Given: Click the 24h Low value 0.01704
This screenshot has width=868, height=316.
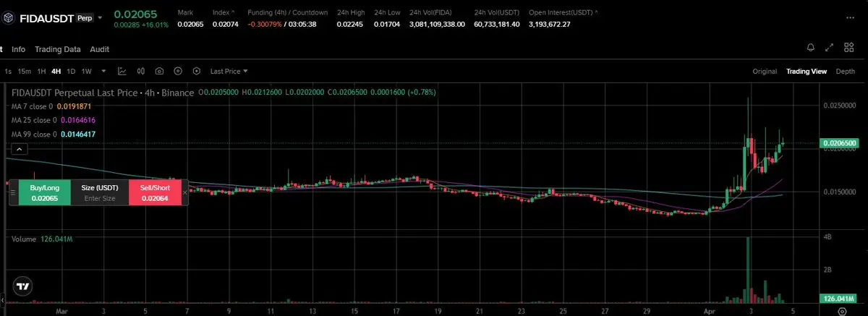Looking at the screenshot, I should [x=386, y=24].
